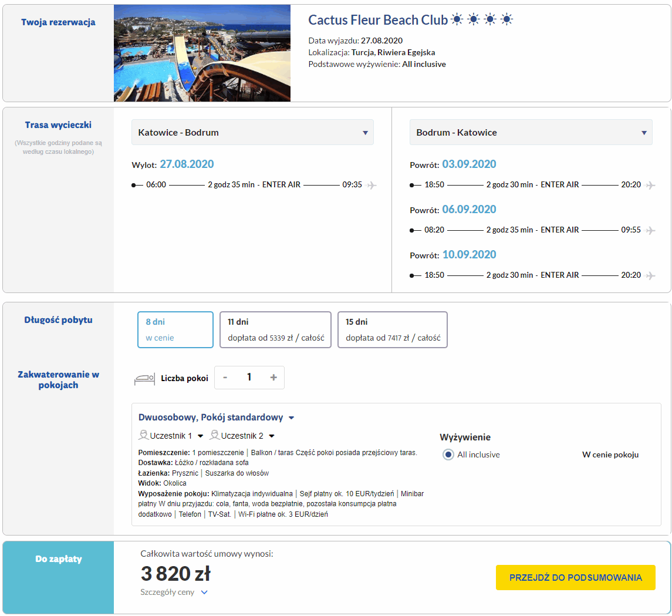The image size is (672, 616).
Task: Select the All inclusive meal radio button
Action: [x=448, y=455]
